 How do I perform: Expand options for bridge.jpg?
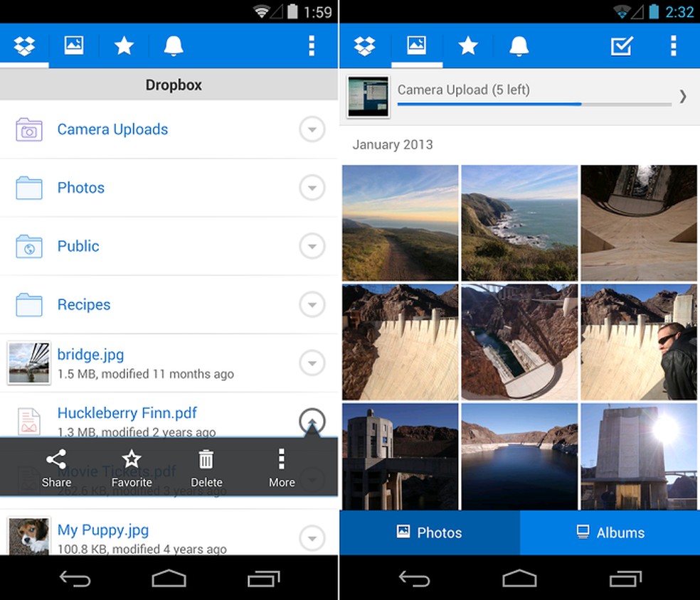click(x=312, y=363)
